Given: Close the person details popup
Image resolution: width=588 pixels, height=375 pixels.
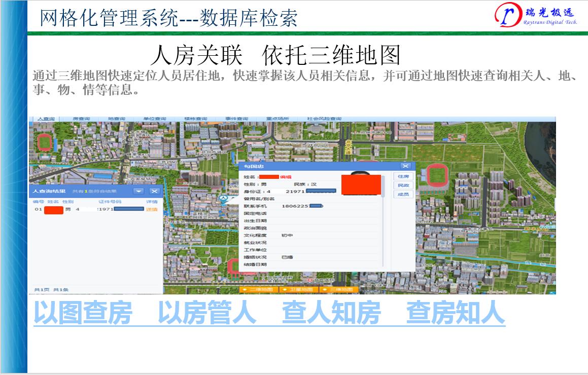Looking at the screenshot, I should click(x=405, y=166).
